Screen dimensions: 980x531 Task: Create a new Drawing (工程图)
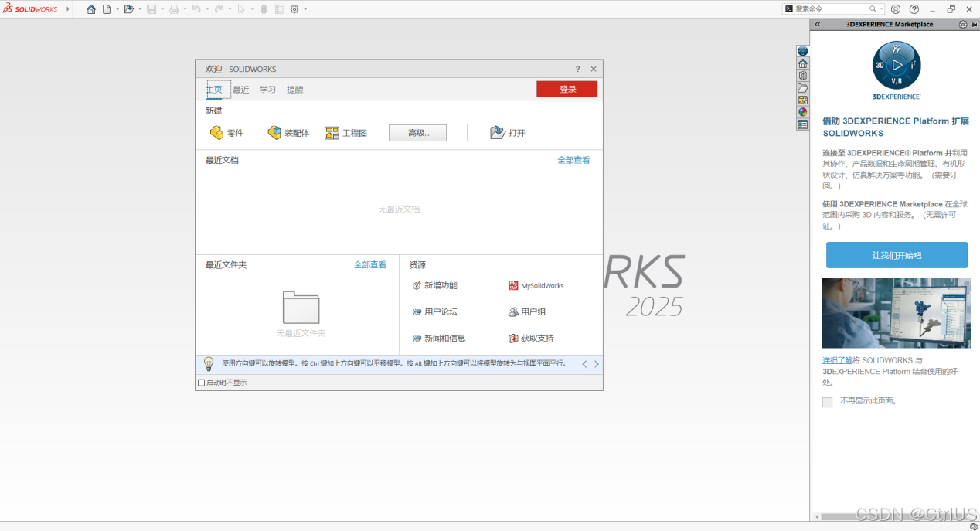pyautogui.click(x=345, y=133)
